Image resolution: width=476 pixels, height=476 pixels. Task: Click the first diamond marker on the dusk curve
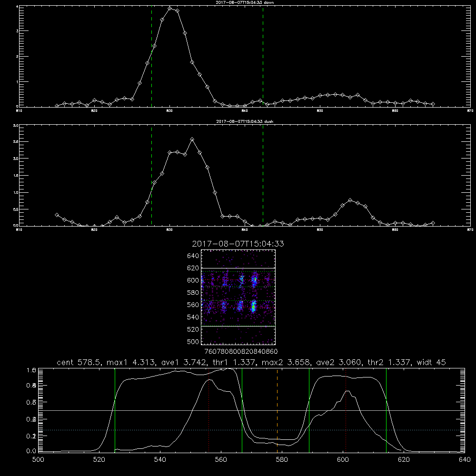(57, 215)
